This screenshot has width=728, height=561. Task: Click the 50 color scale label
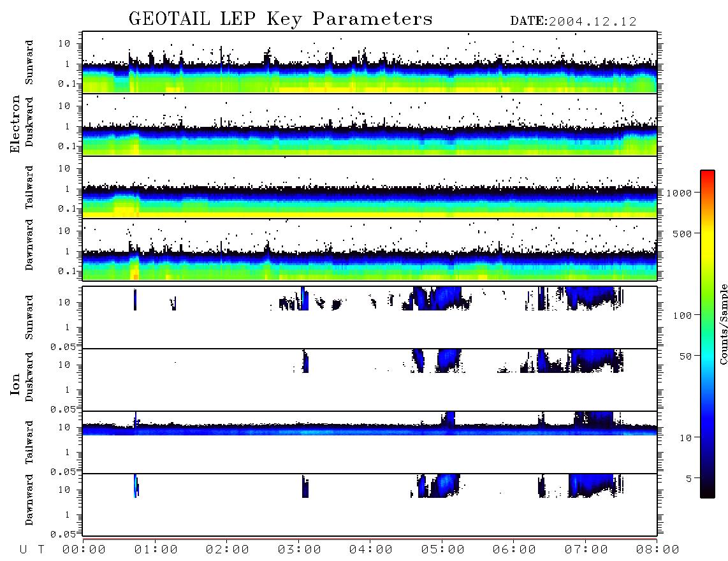(x=686, y=356)
